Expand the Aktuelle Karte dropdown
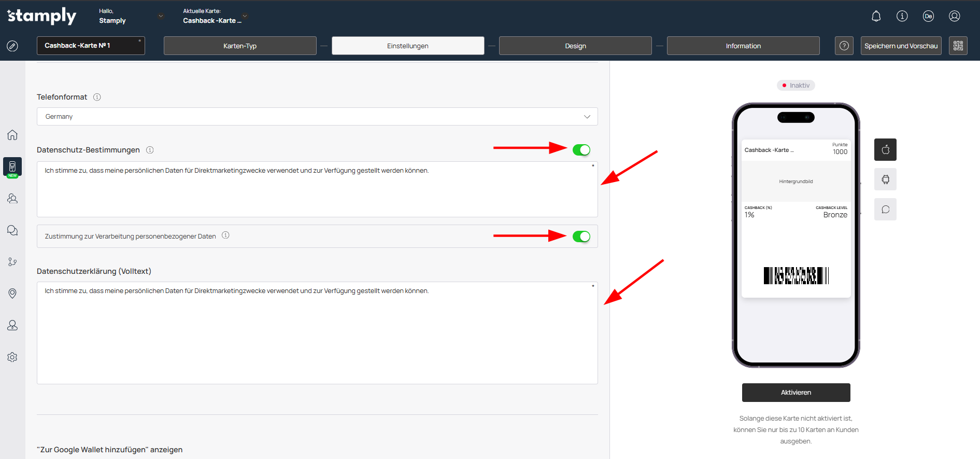This screenshot has height=459, width=980. [x=245, y=16]
